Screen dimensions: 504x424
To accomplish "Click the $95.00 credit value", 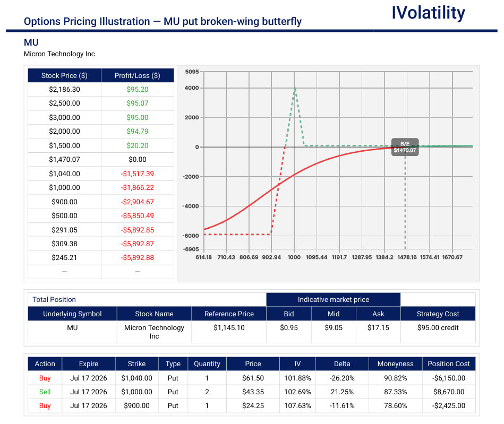I will point(438,327).
